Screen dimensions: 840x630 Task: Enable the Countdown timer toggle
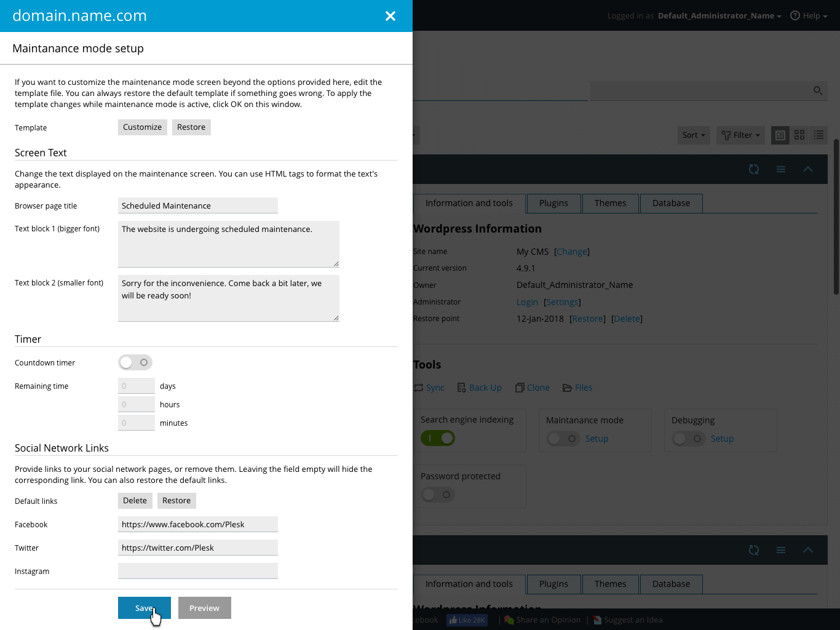(x=135, y=362)
